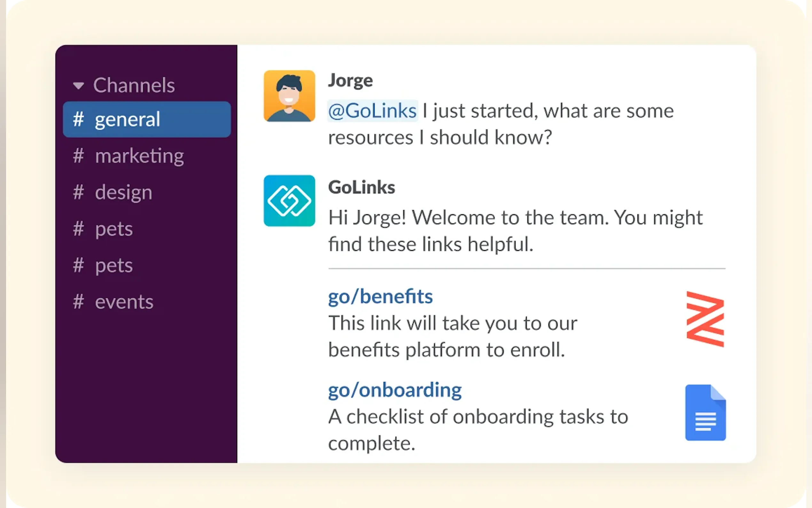Open the GoLinks bot avatar
This screenshot has width=812, height=508.
click(x=289, y=201)
